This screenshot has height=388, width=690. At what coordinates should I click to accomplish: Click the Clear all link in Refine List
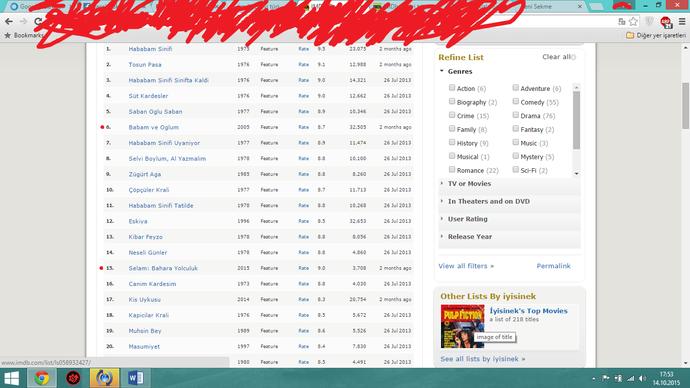[x=557, y=57]
